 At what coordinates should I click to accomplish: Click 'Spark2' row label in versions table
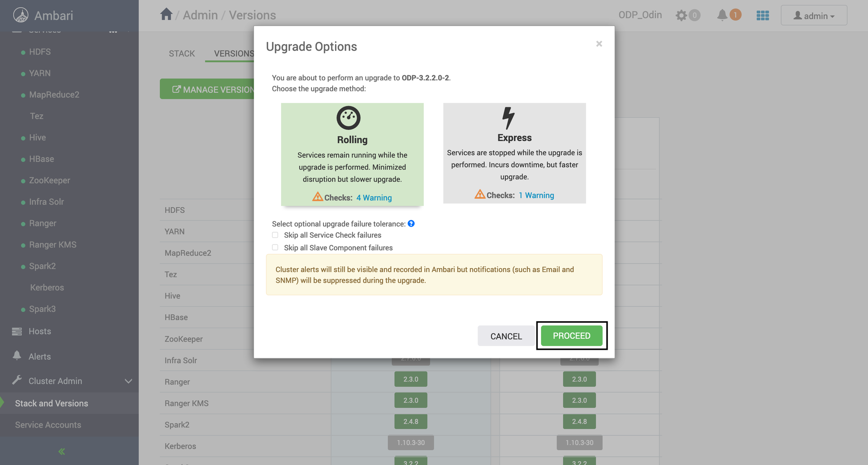click(x=177, y=424)
